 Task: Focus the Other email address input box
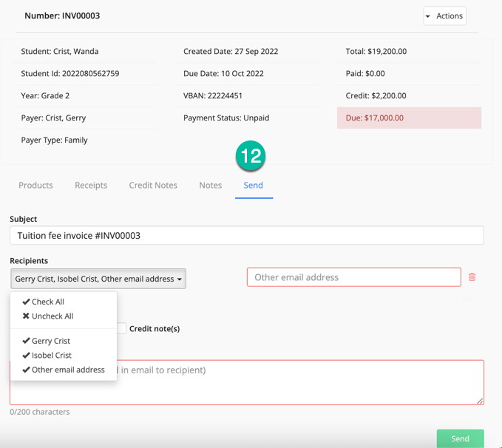click(353, 277)
